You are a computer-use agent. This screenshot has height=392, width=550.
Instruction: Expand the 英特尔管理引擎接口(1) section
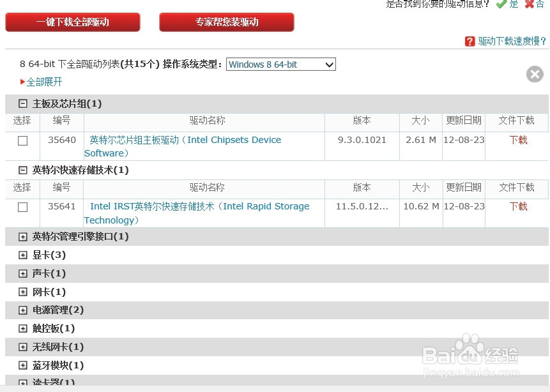pos(23,237)
